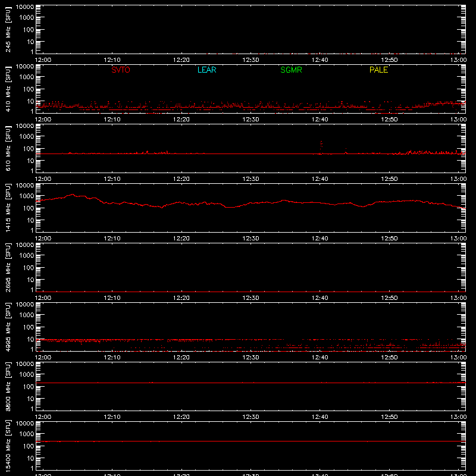Click the 12:40 time label under 610 MHz panel
Viewport: 476px width, 476px height.
320,179
